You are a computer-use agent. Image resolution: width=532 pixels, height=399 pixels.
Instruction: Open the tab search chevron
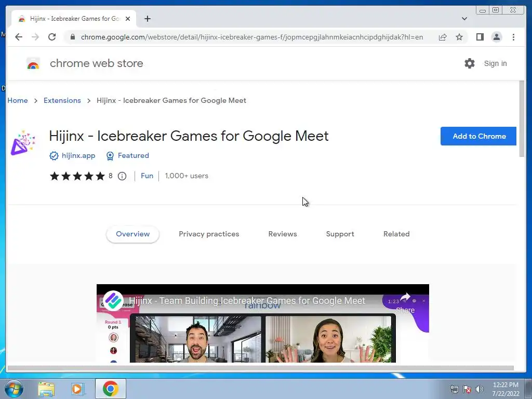click(x=464, y=19)
